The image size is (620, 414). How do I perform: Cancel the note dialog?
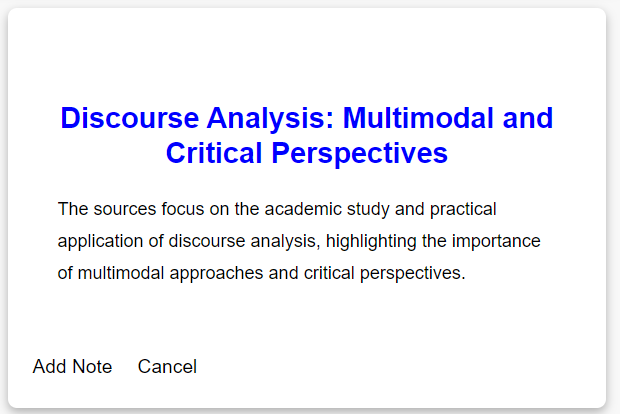coord(167,366)
